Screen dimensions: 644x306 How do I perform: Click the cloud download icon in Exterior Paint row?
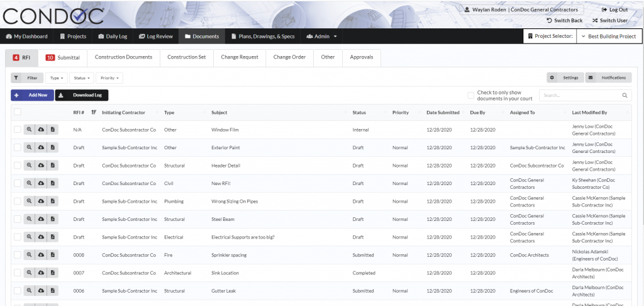click(x=41, y=148)
